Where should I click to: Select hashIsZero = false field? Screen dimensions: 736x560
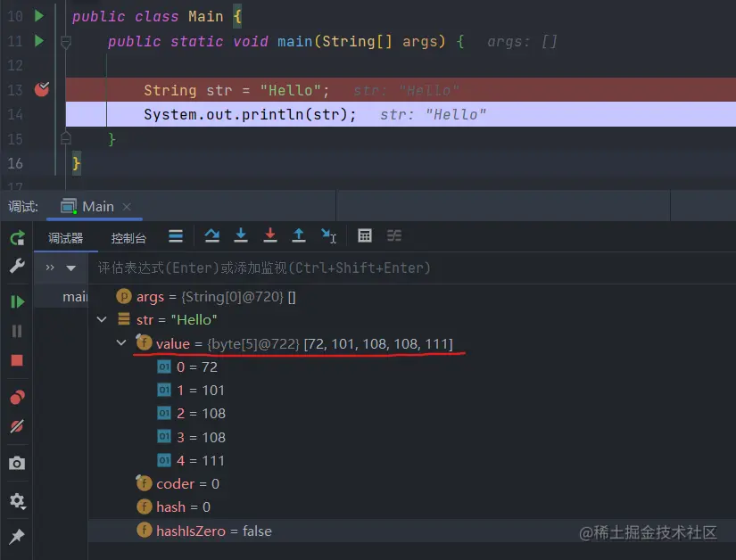[x=214, y=531]
